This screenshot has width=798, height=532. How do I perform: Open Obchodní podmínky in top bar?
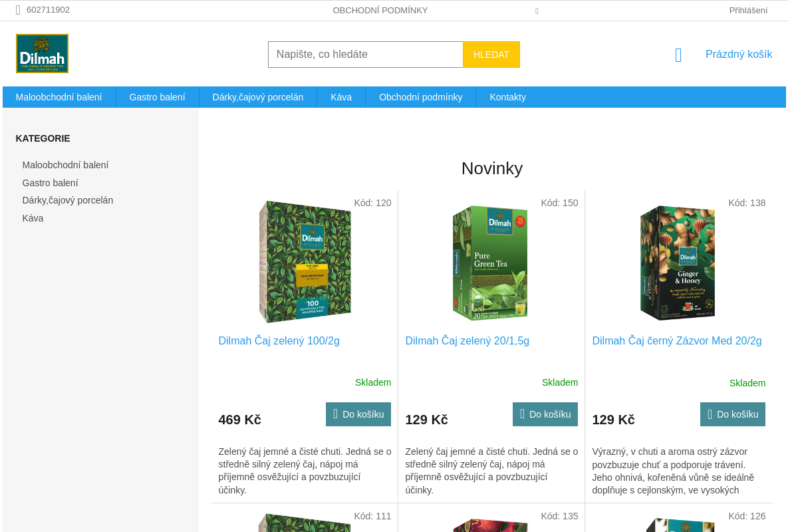380,11
